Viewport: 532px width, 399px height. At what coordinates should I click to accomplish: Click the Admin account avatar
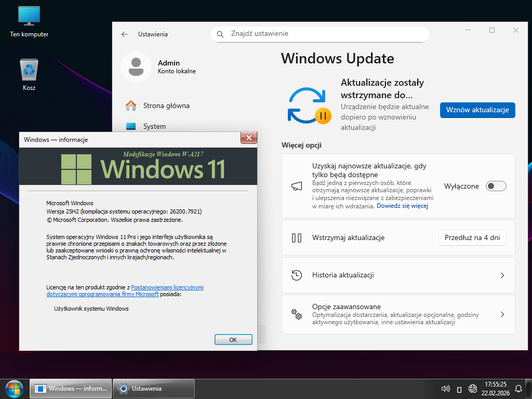click(x=136, y=67)
